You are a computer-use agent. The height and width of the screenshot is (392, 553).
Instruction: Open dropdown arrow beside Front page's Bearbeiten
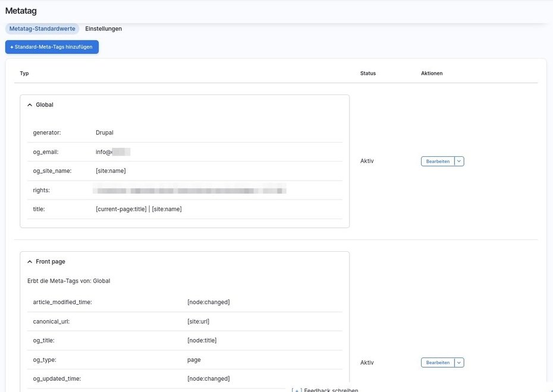[x=459, y=362]
